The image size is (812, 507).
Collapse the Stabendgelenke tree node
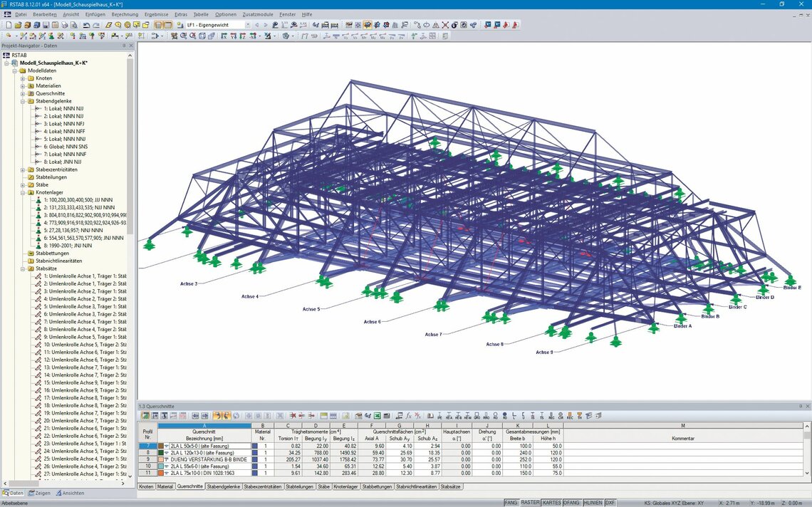coord(23,102)
